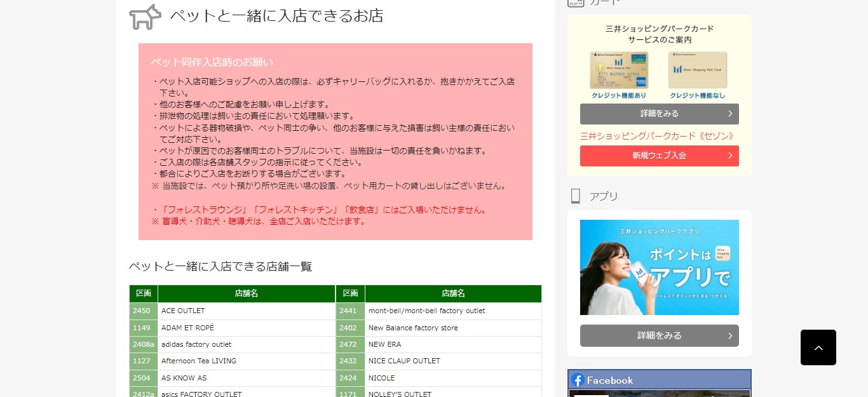The height and width of the screenshot is (397, 868).
Task: Click the scroll-to-top arrow button
Action: click(x=818, y=347)
